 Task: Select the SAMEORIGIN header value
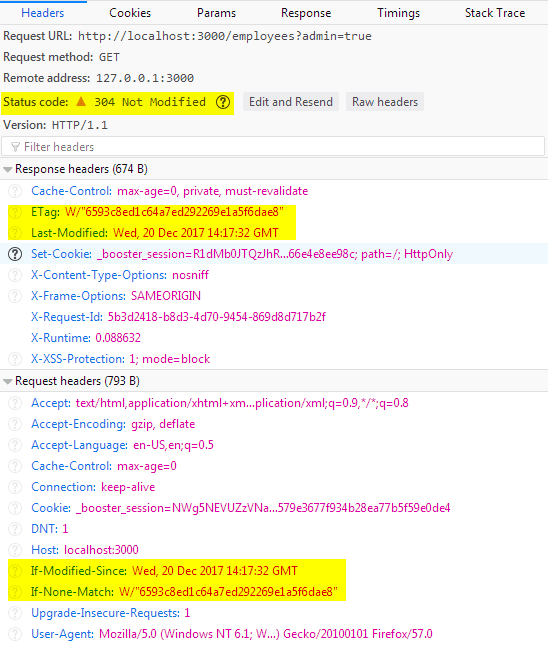coord(166,296)
